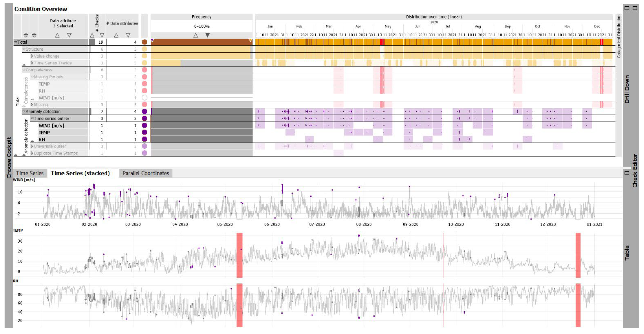Toggle the brown Total circle marker
644x334 pixels.
pyautogui.click(x=144, y=42)
